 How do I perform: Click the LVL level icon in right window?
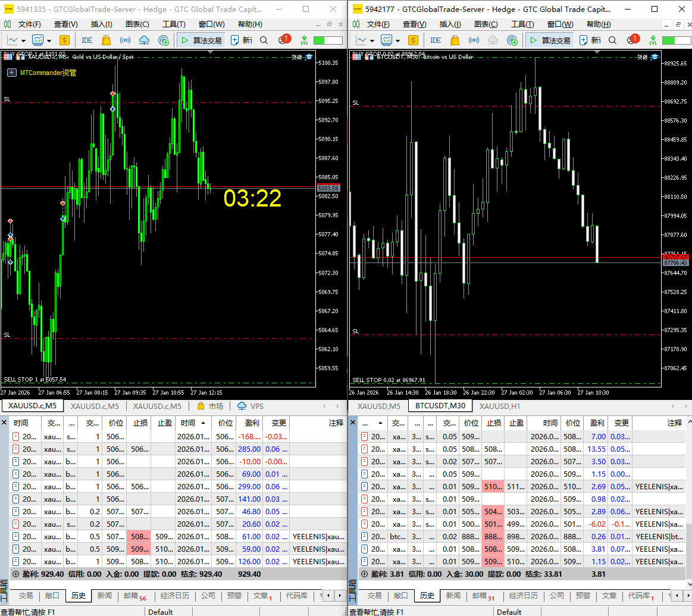pyautogui.click(x=653, y=40)
